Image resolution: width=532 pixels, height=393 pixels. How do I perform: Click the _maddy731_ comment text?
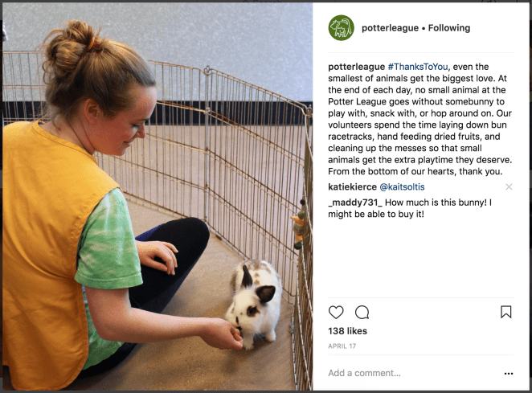pos(410,208)
